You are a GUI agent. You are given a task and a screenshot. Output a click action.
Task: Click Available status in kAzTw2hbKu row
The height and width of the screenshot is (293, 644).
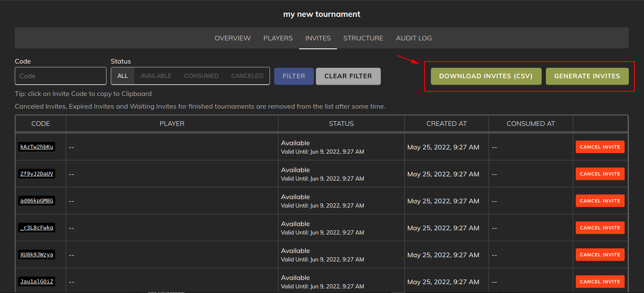coord(295,143)
